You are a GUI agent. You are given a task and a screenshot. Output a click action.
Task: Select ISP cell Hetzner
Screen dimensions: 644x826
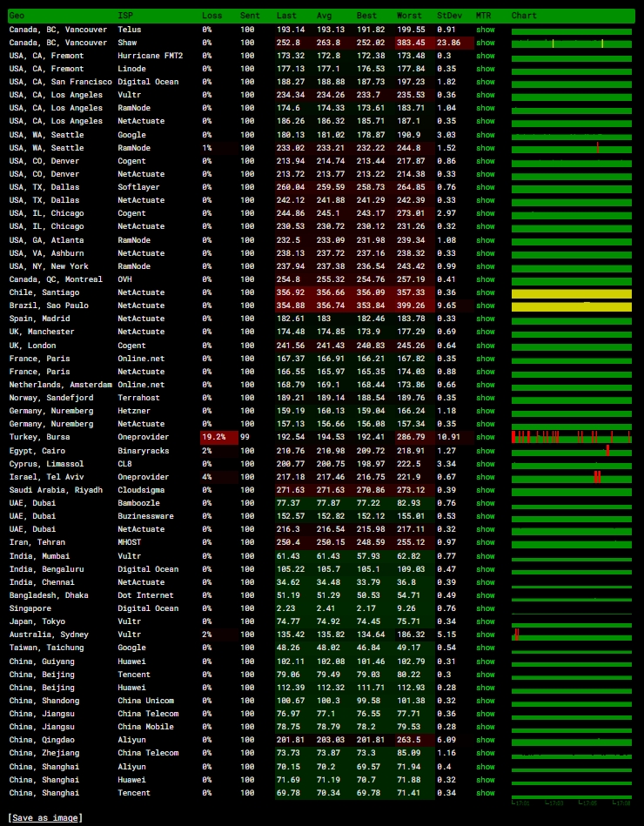[134, 411]
